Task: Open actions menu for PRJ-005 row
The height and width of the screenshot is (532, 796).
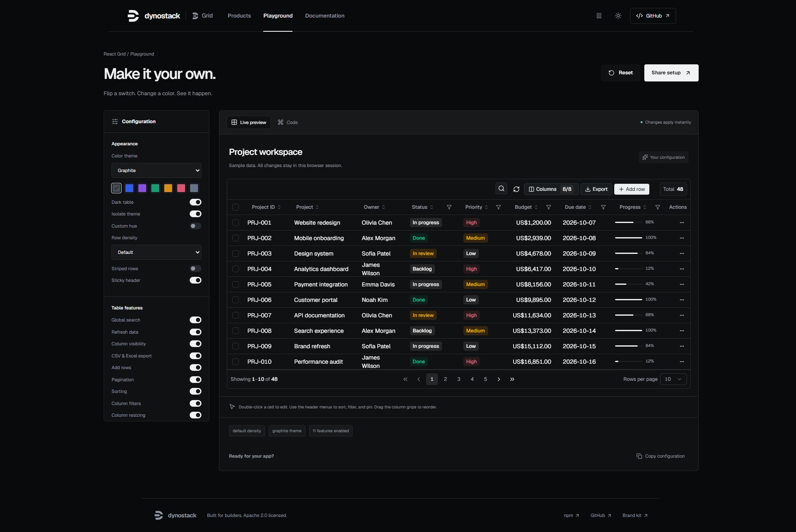Action: 682,284
